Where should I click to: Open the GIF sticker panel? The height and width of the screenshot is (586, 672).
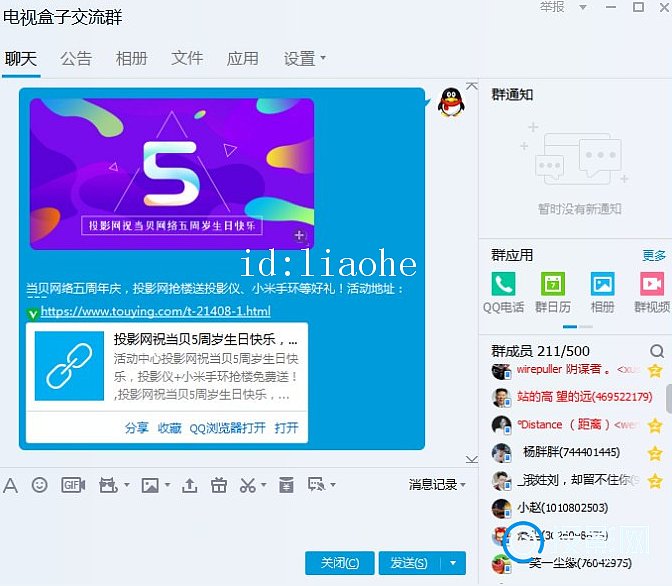click(x=73, y=485)
